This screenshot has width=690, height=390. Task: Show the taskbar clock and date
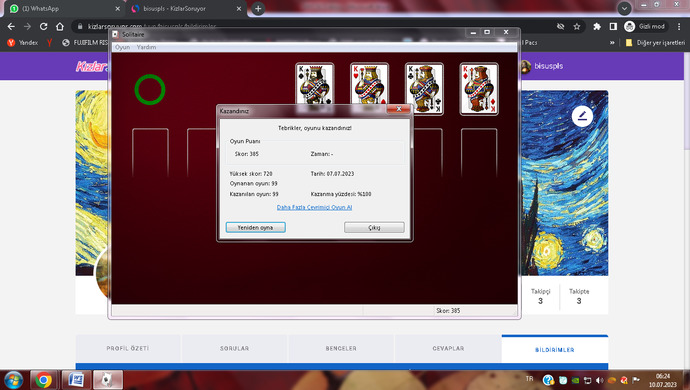(x=663, y=380)
